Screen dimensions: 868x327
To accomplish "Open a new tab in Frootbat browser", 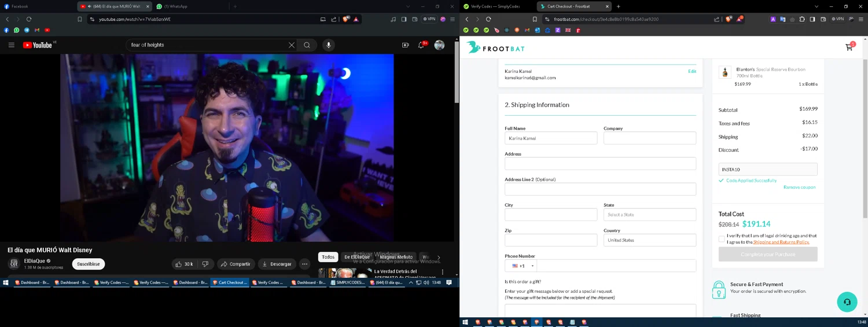I will (619, 6).
